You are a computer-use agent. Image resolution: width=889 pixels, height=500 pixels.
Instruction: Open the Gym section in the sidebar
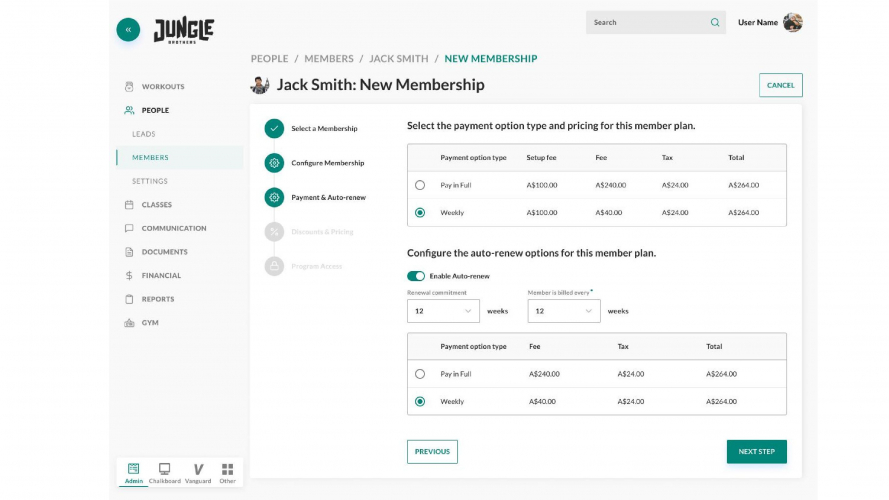click(150, 323)
